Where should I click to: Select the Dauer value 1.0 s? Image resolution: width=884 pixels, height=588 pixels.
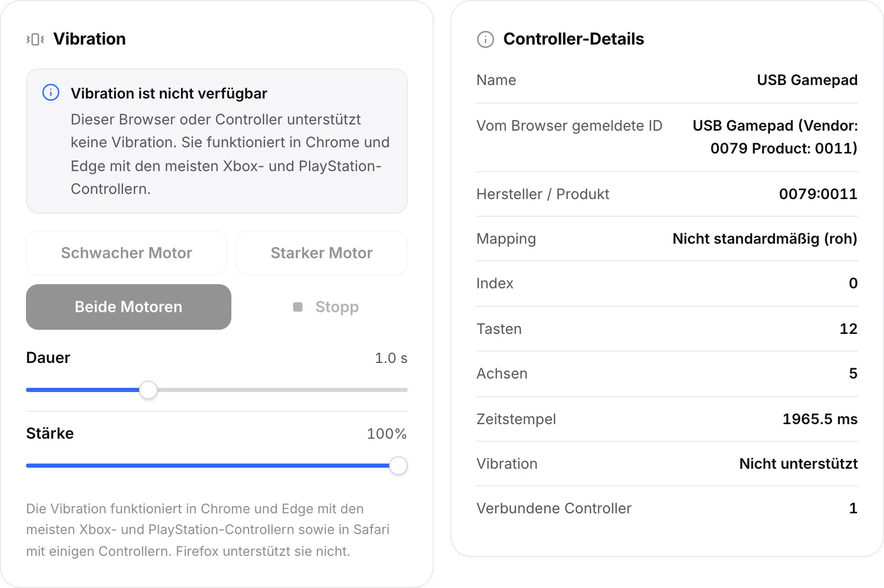[391, 358]
